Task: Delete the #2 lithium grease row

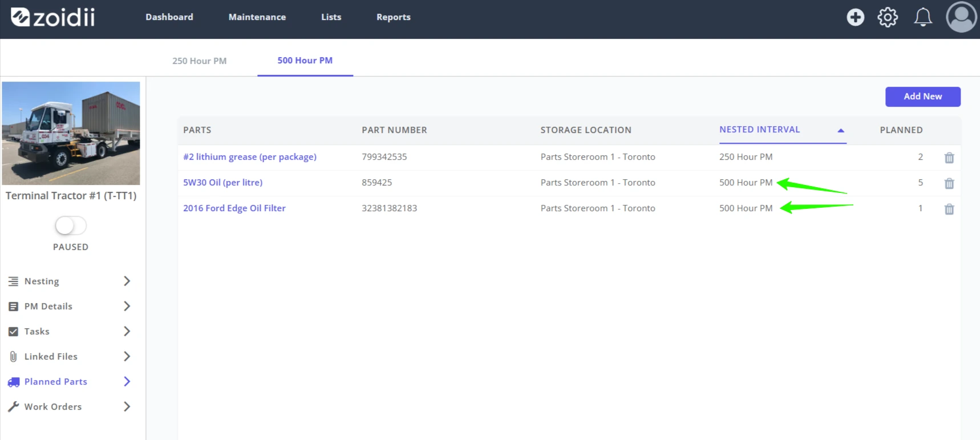Action: pyautogui.click(x=949, y=158)
